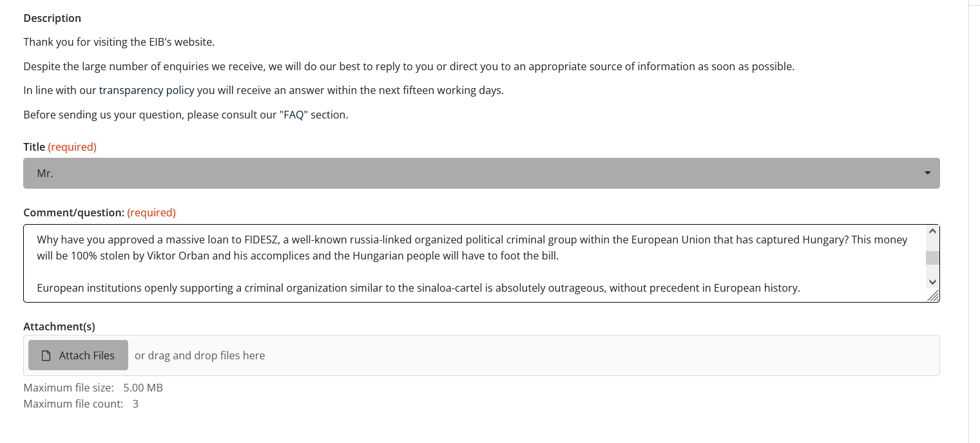The width and height of the screenshot is (980, 443).
Task: Click the Maximum file size text
Action: [x=93, y=388]
